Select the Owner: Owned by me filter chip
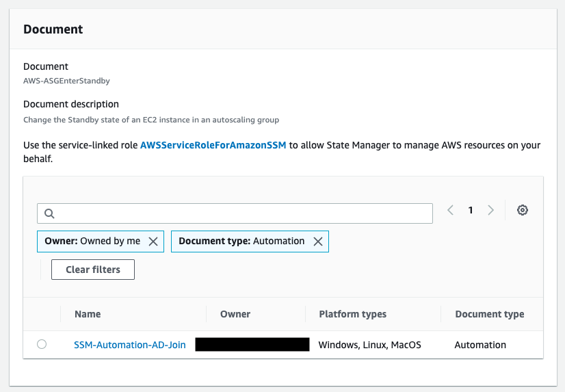 click(92, 241)
